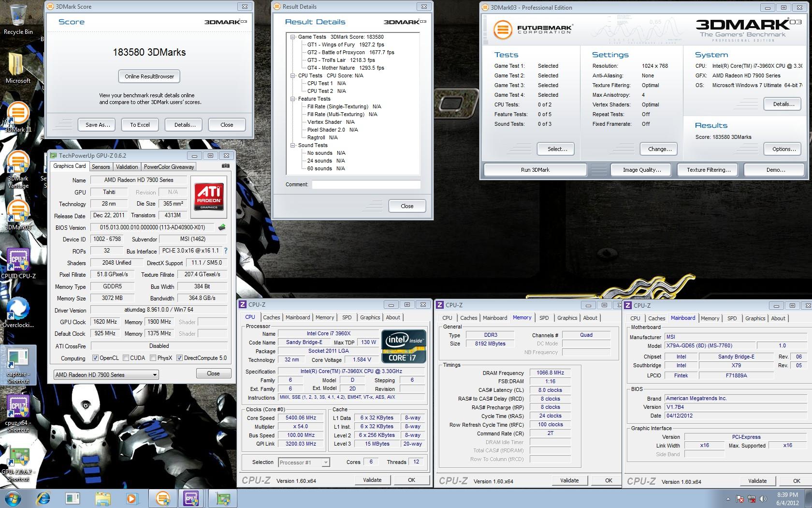Launch the 3DMark03 desktop shortcut

point(18,215)
